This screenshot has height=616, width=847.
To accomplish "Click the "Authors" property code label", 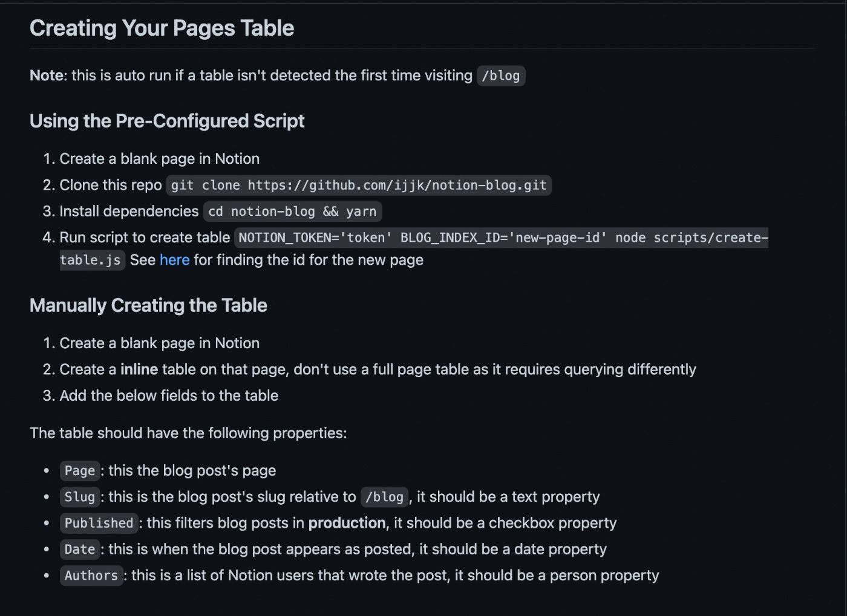I will pyautogui.click(x=91, y=575).
